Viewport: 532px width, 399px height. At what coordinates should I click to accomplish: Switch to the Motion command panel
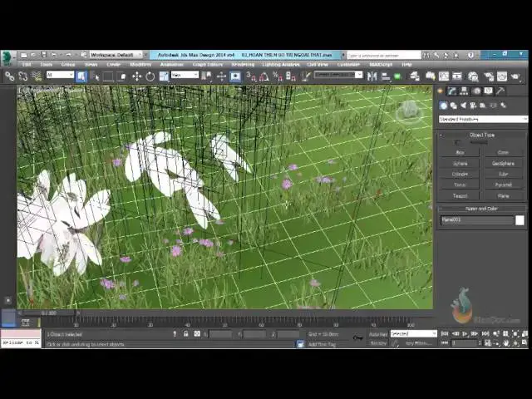pos(476,91)
